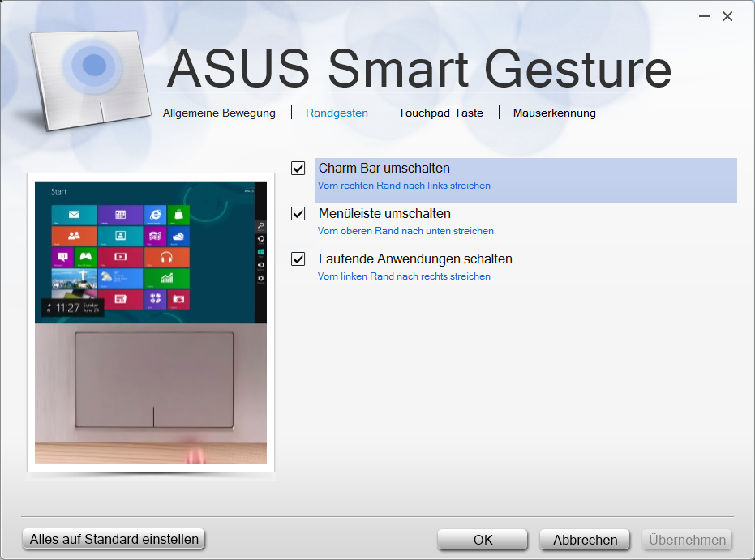Select Laufende Anwendungen schalten label

tap(415, 259)
